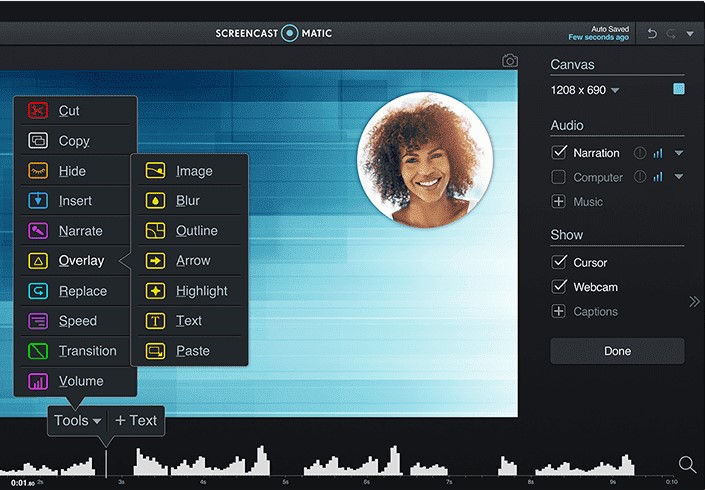Click the teal Replace icon
The image size is (705, 490).
[38, 291]
